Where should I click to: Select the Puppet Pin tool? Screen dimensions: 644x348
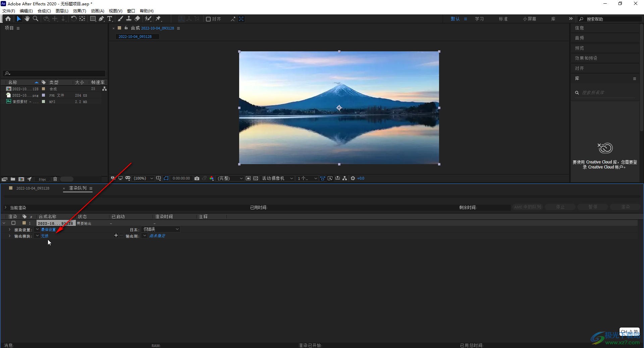(158, 19)
